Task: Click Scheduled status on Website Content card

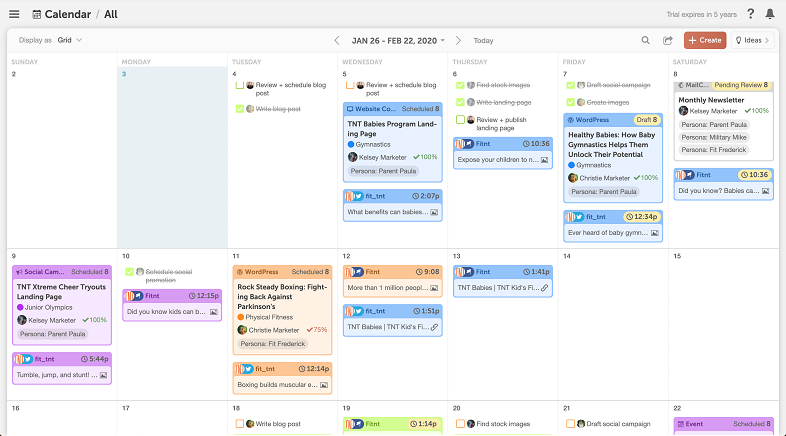Action: tap(420, 109)
